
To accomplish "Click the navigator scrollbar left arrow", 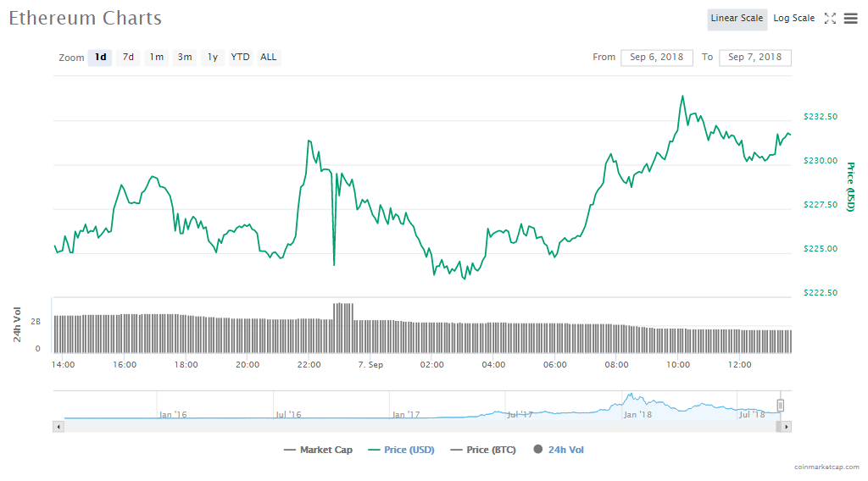I will (x=58, y=427).
